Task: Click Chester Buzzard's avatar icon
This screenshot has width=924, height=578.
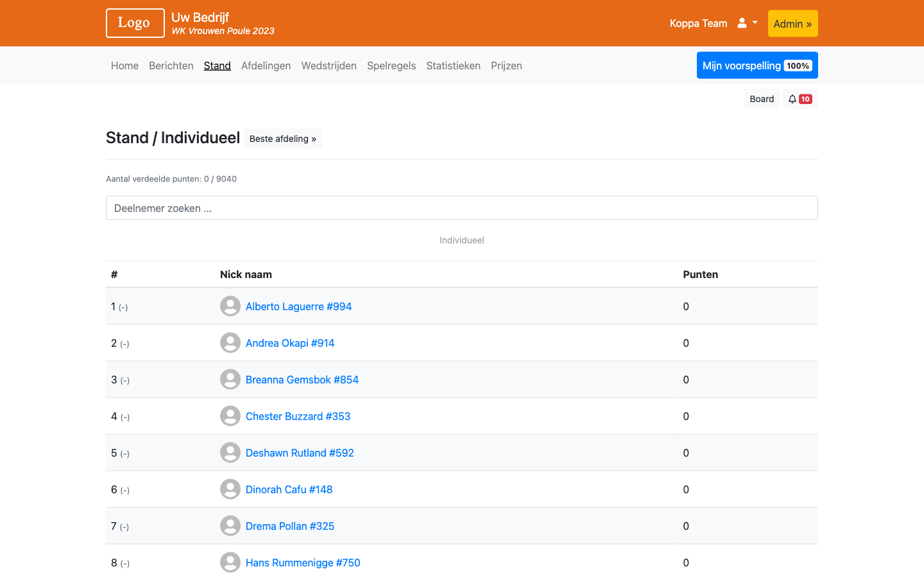Action: point(230,416)
